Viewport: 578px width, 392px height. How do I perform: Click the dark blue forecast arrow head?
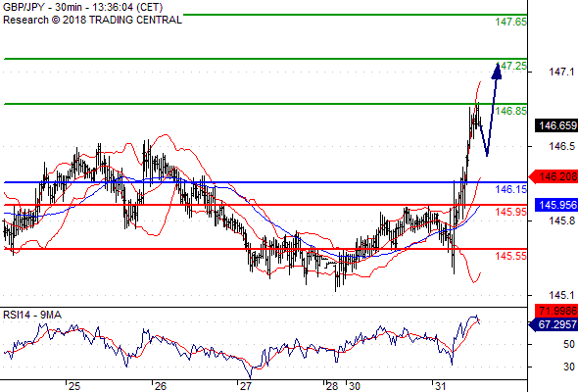point(497,72)
